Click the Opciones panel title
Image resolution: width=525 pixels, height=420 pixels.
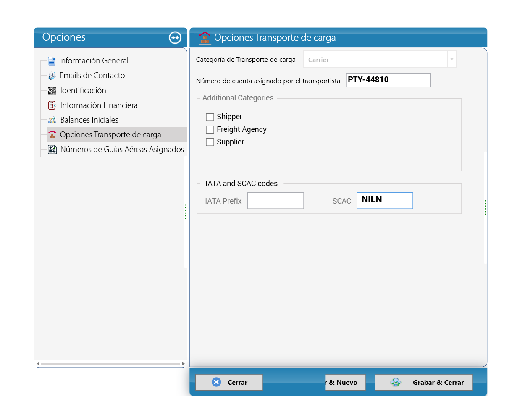[x=64, y=37]
